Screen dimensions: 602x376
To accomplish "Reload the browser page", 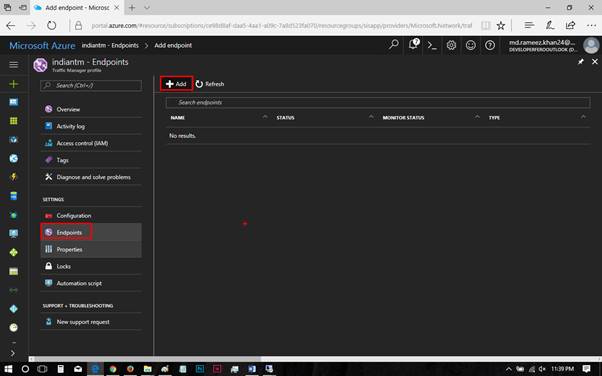I will (51, 26).
